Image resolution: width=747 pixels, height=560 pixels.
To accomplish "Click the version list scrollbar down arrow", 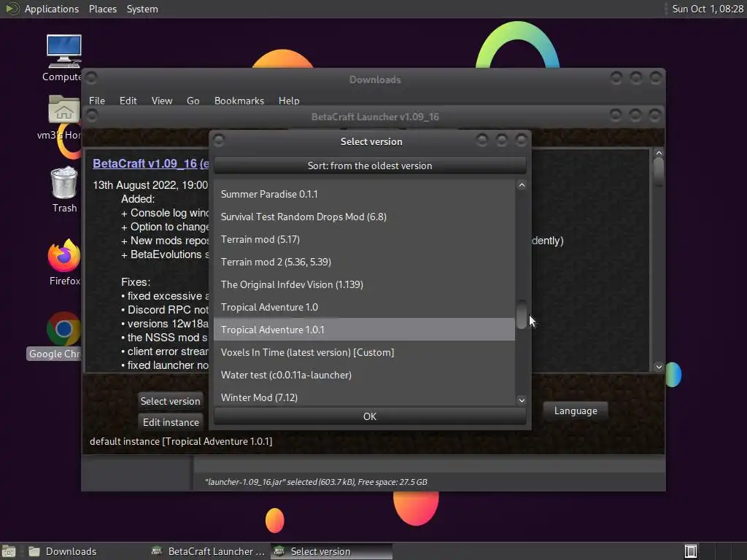I will (x=522, y=400).
